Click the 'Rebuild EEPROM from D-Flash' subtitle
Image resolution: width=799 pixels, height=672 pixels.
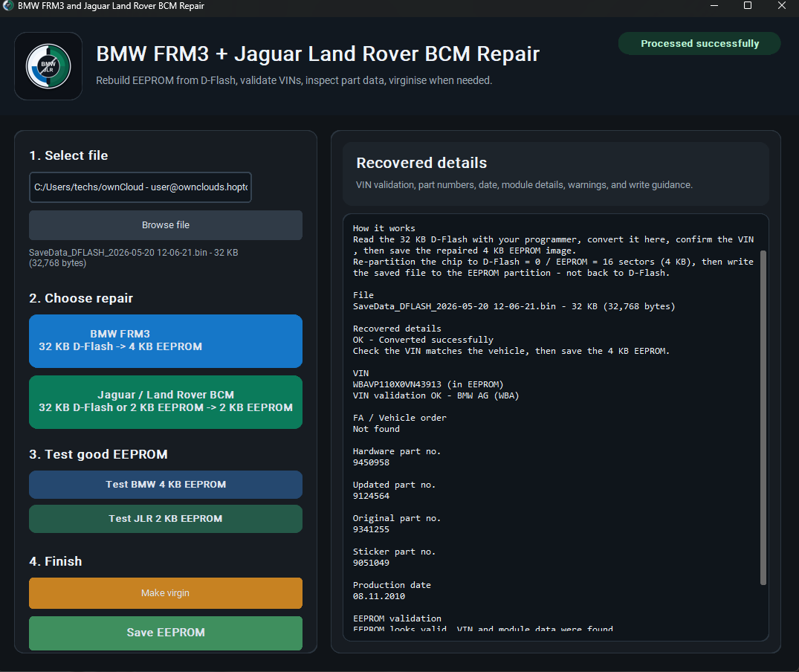(294, 80)
